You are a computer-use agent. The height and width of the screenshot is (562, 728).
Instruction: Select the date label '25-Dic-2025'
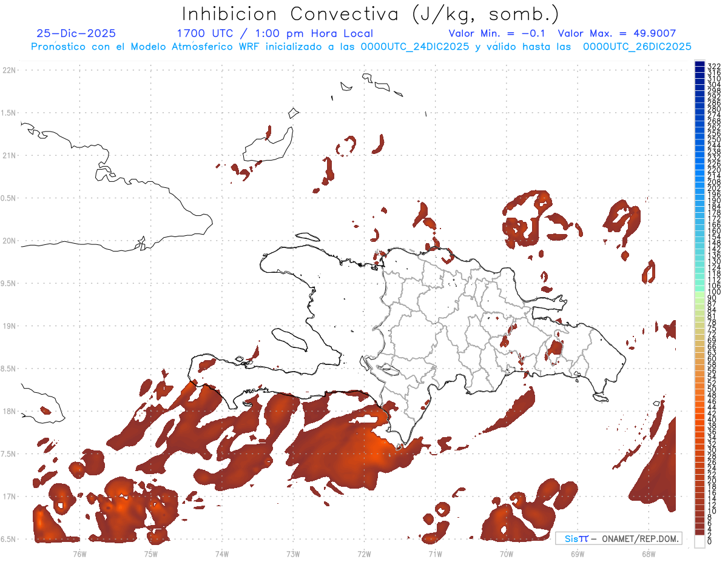tap(76, 33)
